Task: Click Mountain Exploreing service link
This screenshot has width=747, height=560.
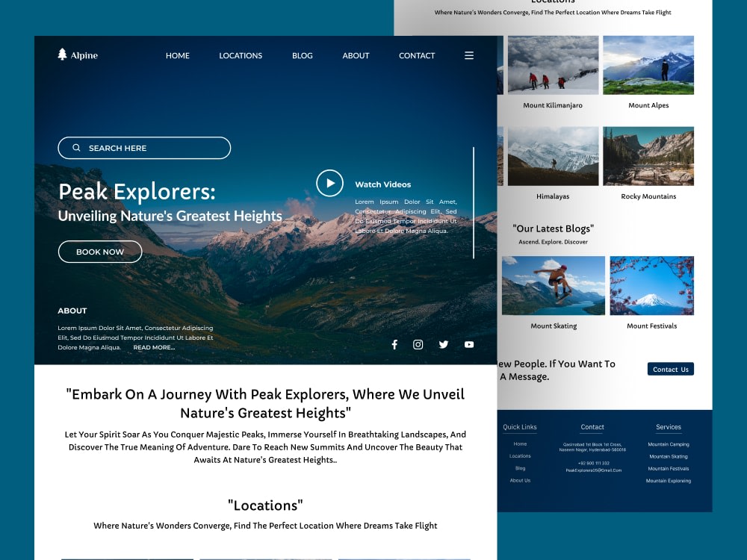Action: pos(669,481)
